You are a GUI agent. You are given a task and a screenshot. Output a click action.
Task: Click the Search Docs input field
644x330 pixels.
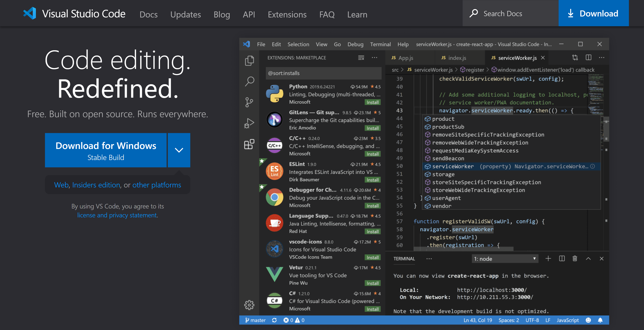(x=510, y=13)
